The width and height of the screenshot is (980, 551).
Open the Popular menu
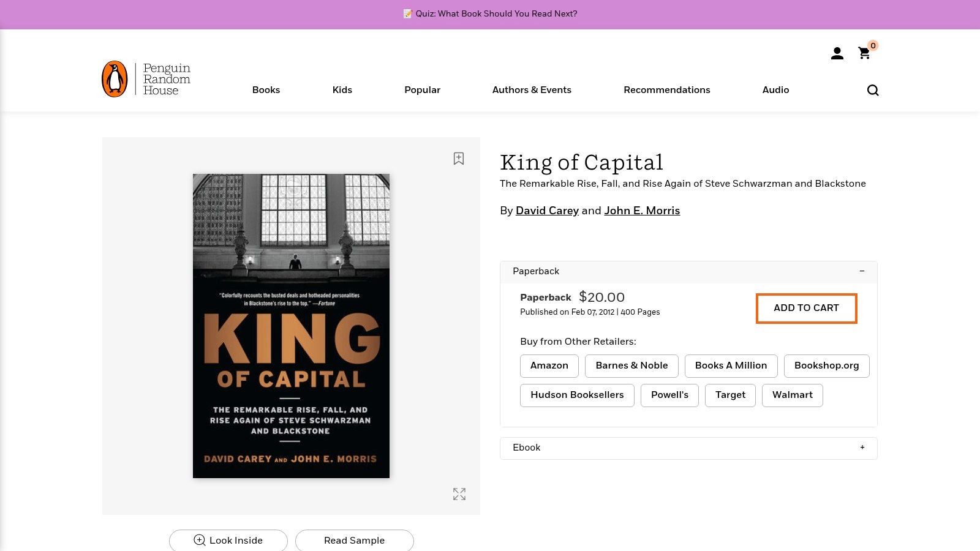(423, 90)
